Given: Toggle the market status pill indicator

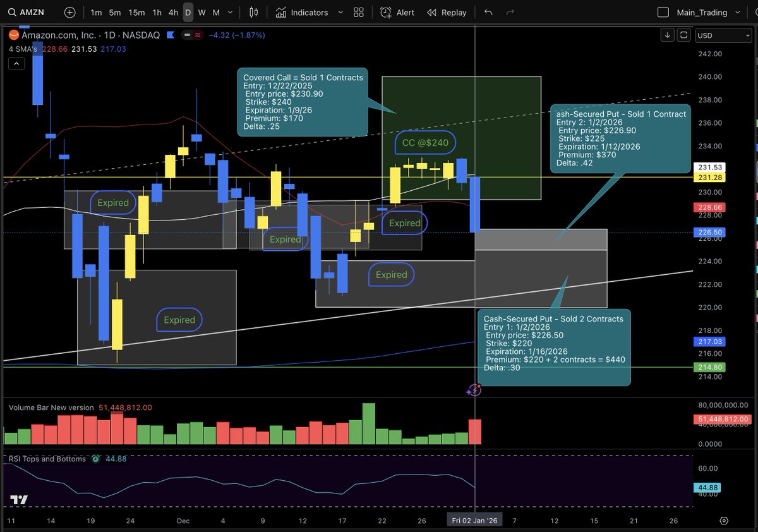Looking at the screenshot, I should point(191,35).
